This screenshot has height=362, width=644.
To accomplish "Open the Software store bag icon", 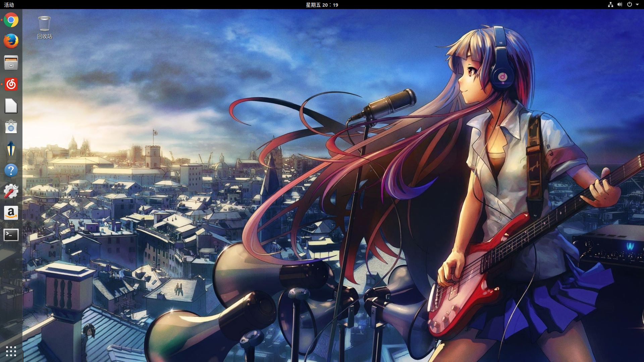I will [11, 127].
